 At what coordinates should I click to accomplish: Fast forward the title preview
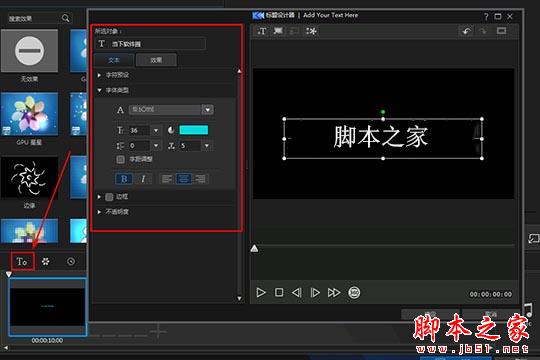(x=334, y=292)
